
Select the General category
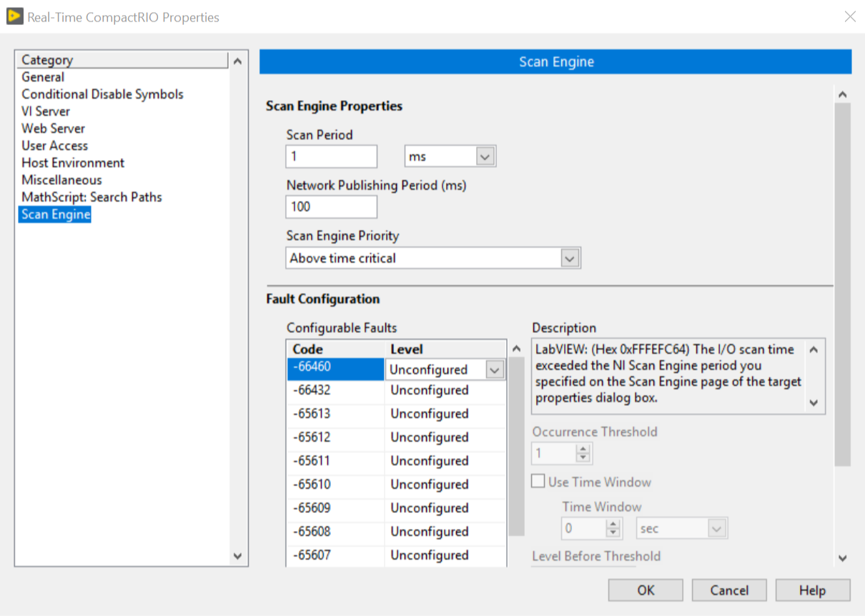[x=43, y=77]
